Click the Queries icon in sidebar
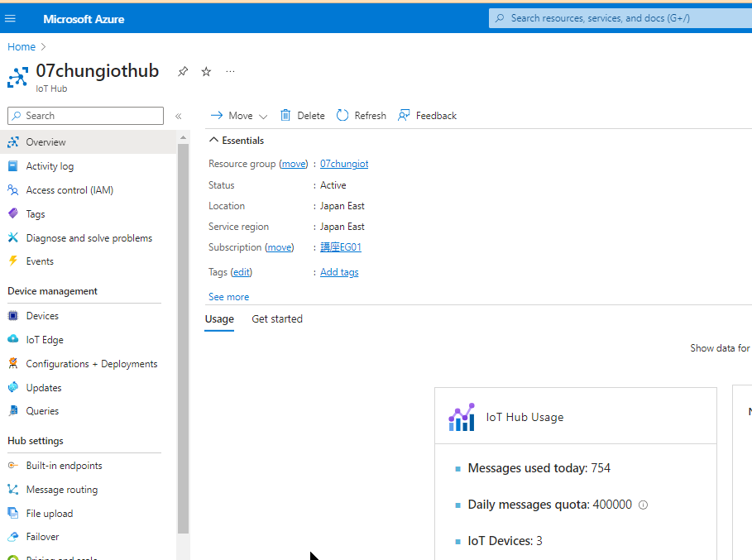Image resolution: width=752 pixels, height=560 pixels. pos(13,410)
